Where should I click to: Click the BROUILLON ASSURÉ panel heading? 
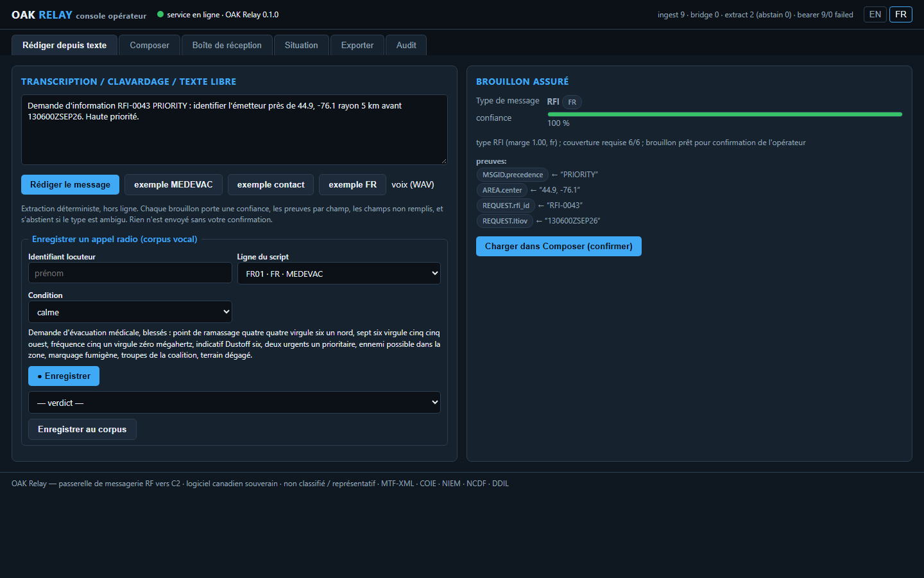point(522,82)
